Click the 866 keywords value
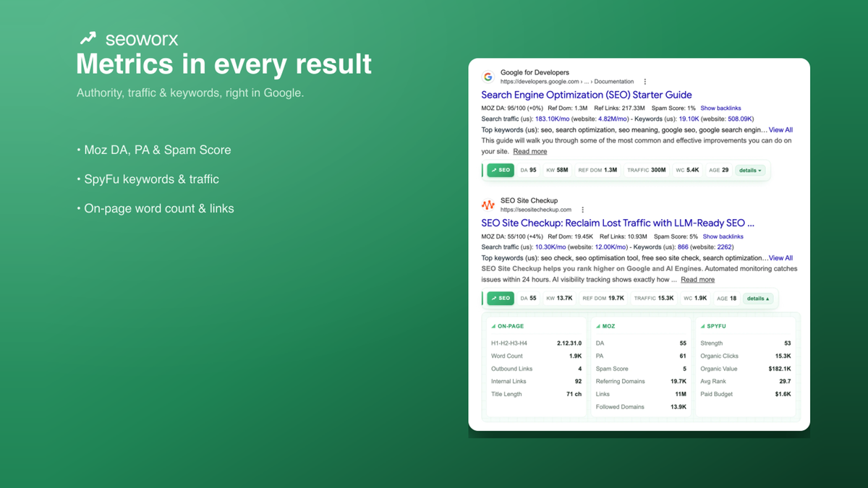Image resolution: width=868 pixels, height=488 pixels. click(683, 247)
